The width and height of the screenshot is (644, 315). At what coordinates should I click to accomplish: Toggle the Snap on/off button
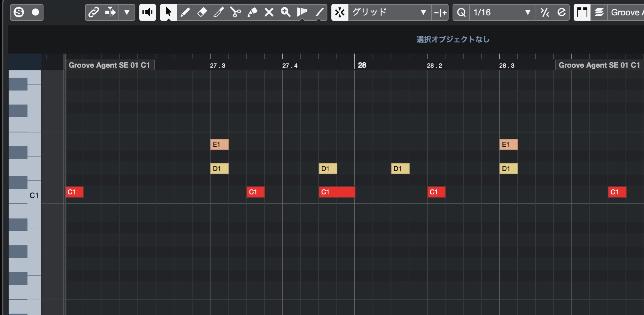[340, 12]
